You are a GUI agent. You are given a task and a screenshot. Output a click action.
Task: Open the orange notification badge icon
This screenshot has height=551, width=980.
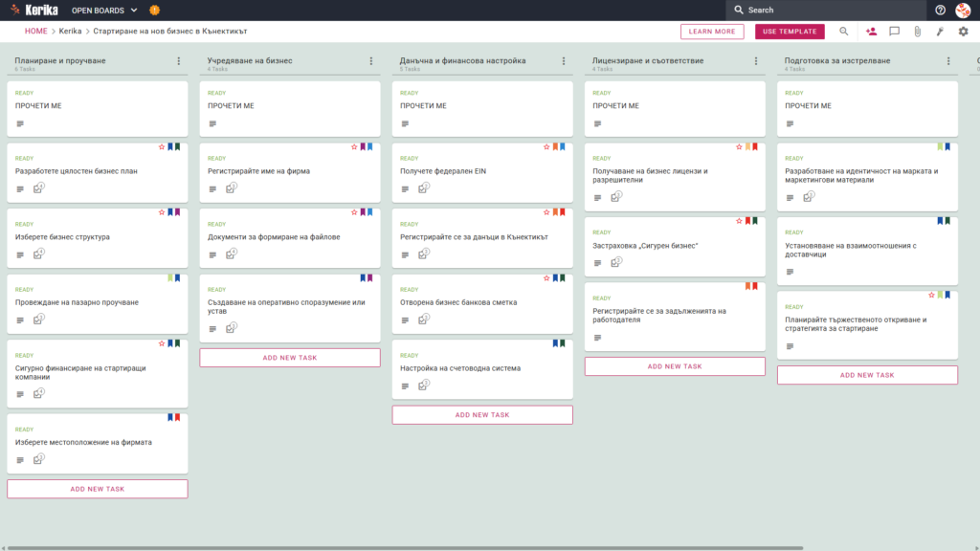pyautogui.click(x=154, y=10)
